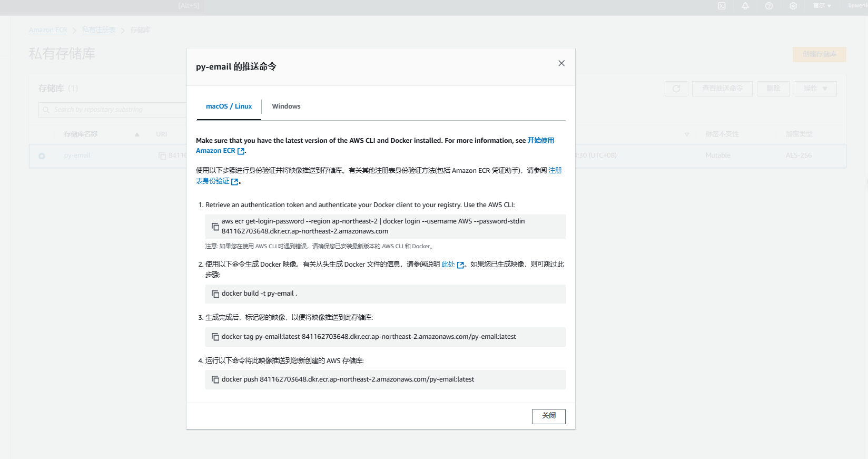Click the Mutable cell
868x459 pixels.
[x=718, y=155]
